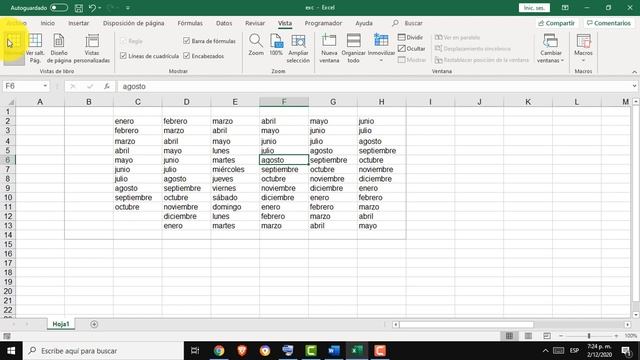Set zoom to 100%
This screenshot has height=360, width=640.
[276, 45]
